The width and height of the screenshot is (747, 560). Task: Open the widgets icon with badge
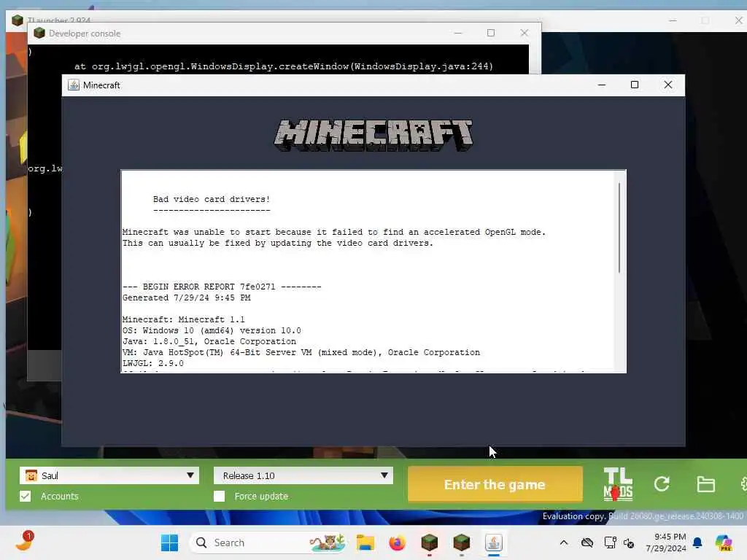[x=24, y=542]
